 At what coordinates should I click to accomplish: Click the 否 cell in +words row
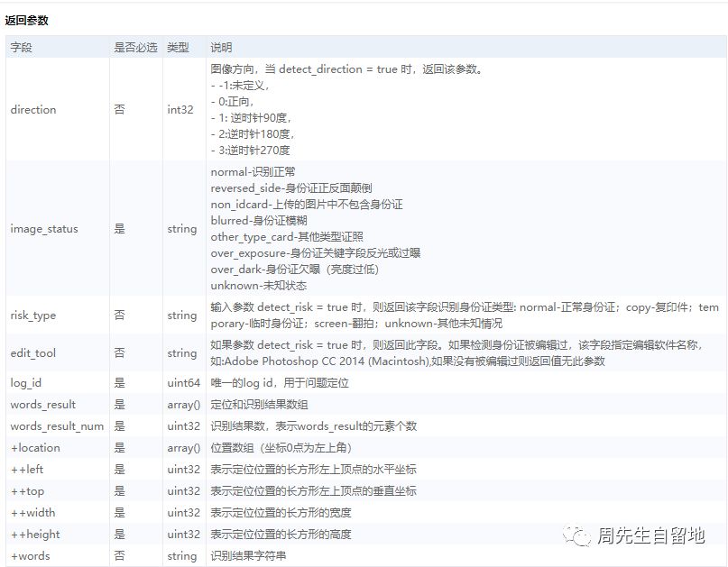click(x=119, y=556)
